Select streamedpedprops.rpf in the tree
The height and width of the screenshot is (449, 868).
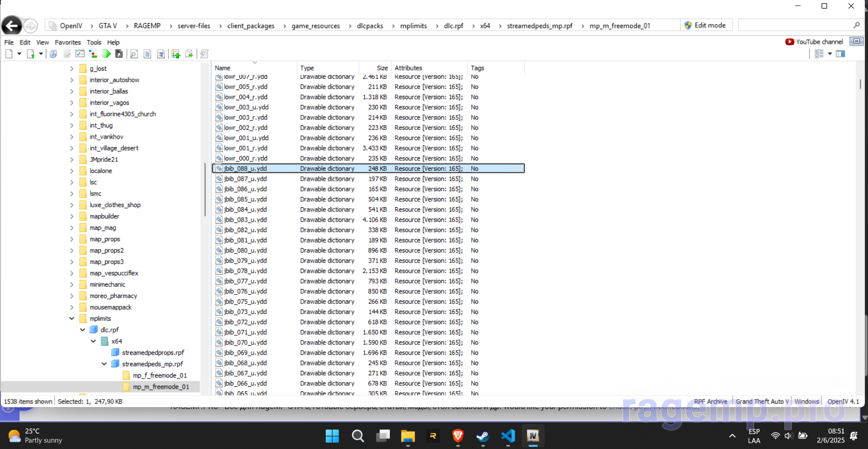153,353
